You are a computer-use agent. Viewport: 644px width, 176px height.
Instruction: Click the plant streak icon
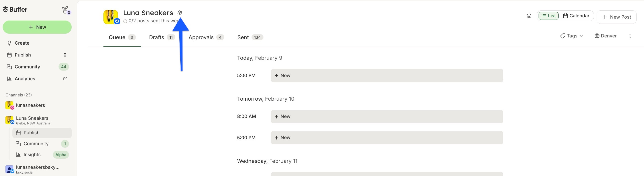[x=66, y=10]
